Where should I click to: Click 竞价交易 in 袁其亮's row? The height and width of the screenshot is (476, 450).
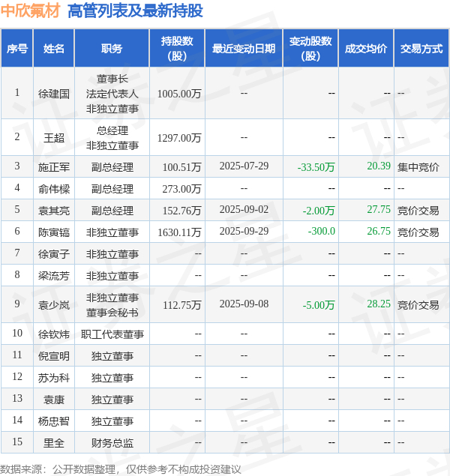coord(418,211)
